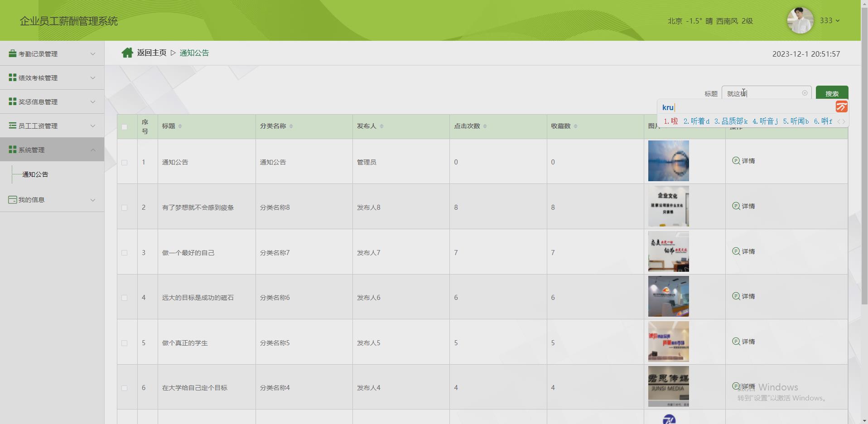Open the red-sign thumbnail in row 5
Screen dimensions: 868x424
(669, 342)
